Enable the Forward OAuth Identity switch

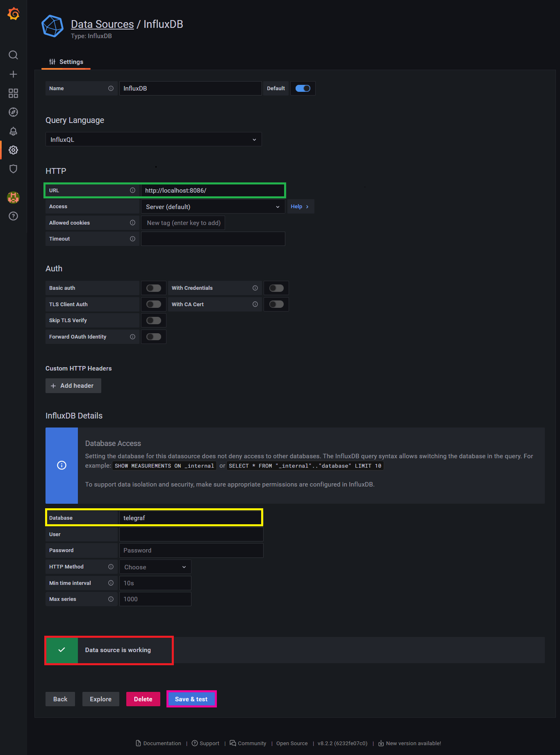point(154,337)
